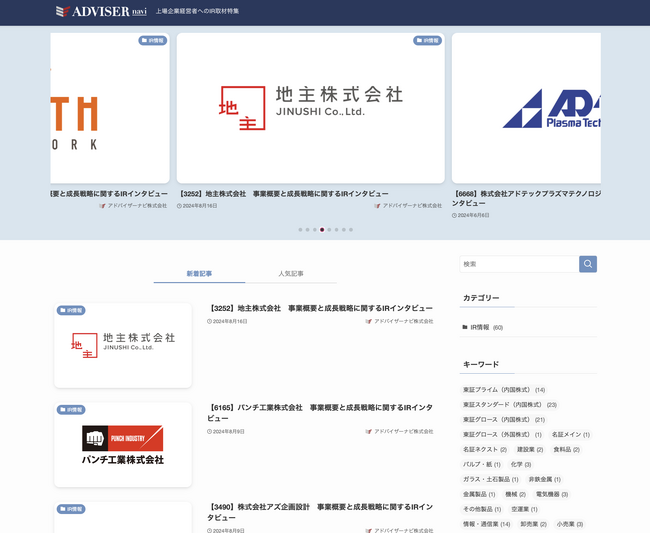The width and height of the screenshot is (650, 534).
Task: Switch to the 人気記事 tab
Action: coord(291,274)
